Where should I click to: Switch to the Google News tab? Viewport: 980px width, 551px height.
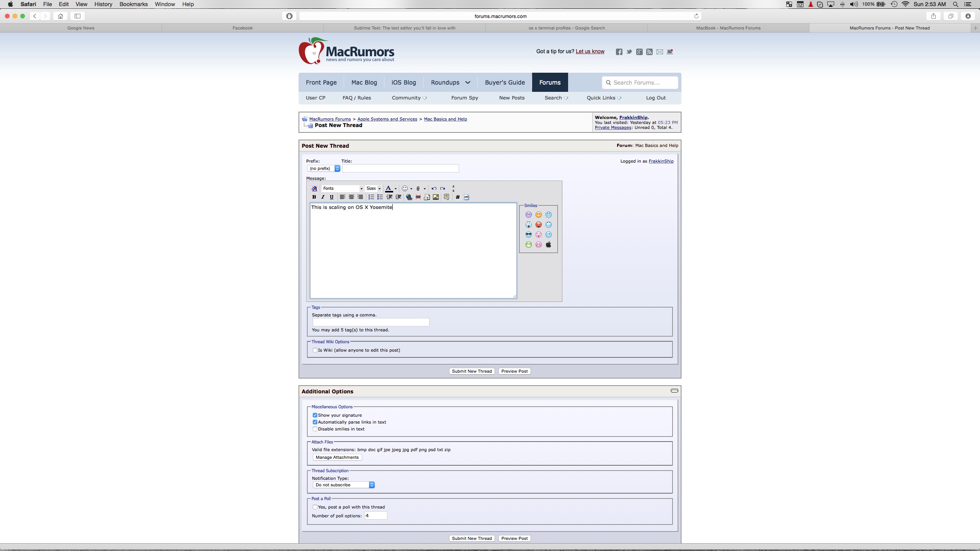[x=81, y=28]
